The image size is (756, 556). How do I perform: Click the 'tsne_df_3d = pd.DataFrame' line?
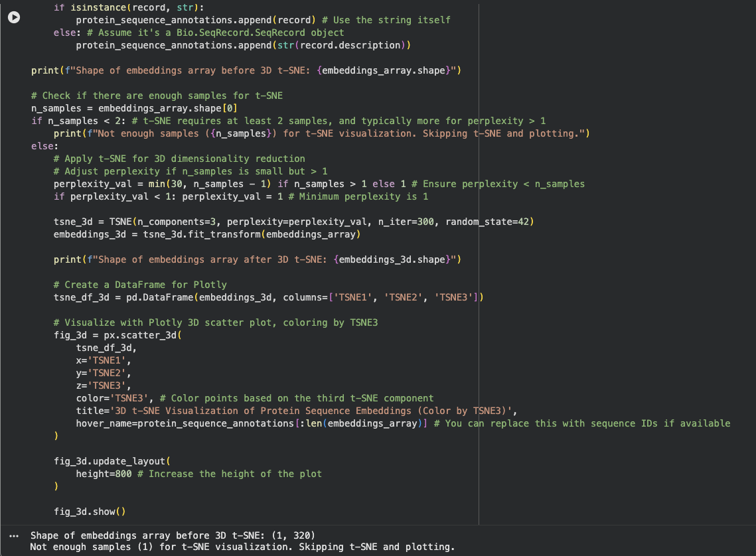click(269, 297)
